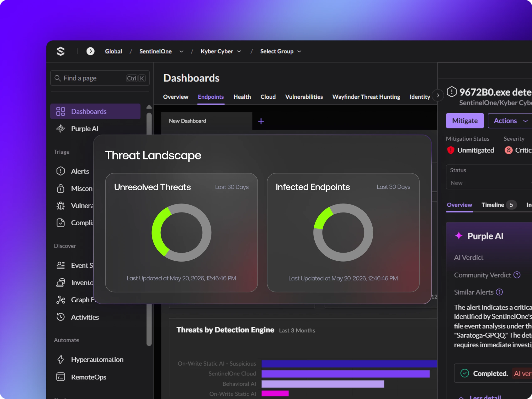532x399 pixels.
Task: Select the Endpoints dashboard tab
Action: [211, 97]
